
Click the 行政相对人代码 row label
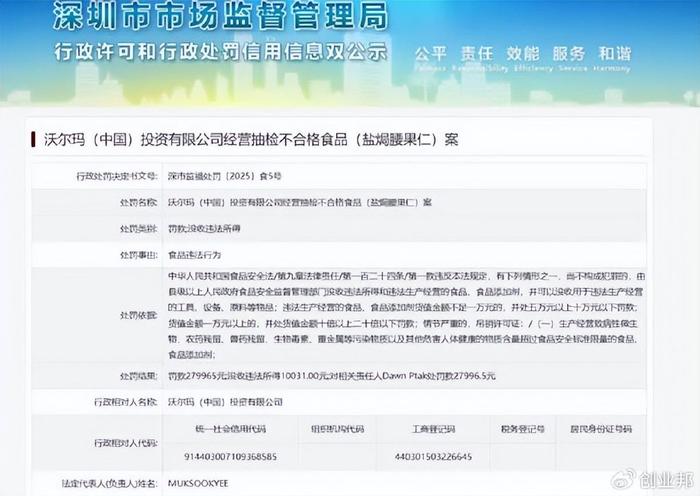tap(125, 443)
